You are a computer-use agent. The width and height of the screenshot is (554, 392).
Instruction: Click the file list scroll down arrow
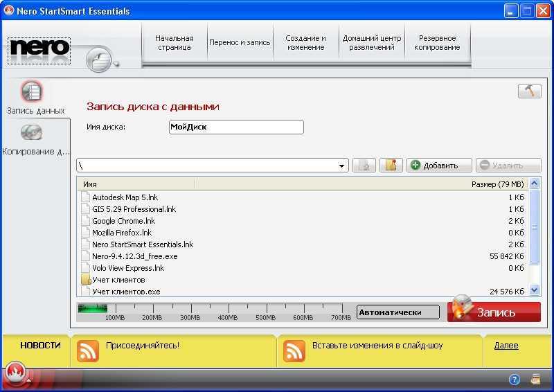coord(534,290)
